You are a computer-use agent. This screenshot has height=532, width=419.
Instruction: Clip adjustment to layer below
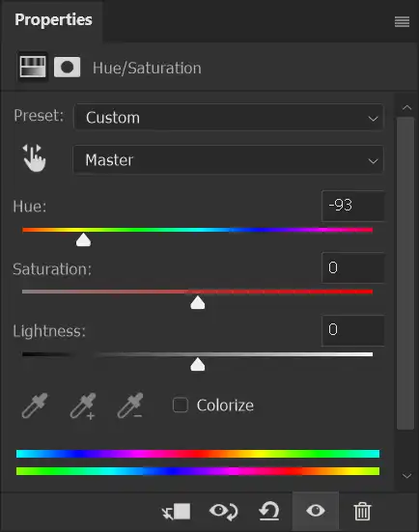[177, 512]
